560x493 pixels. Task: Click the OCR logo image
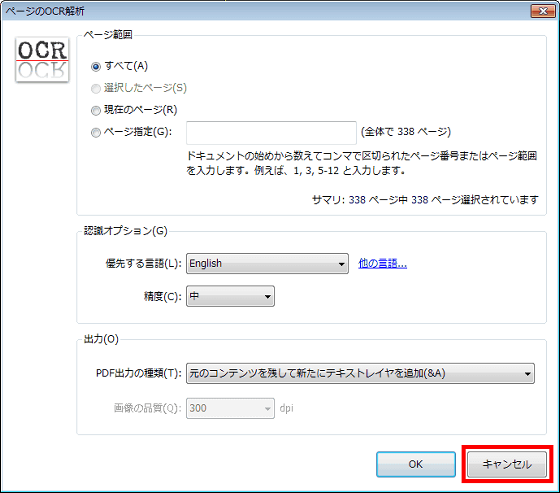[42, 60]
